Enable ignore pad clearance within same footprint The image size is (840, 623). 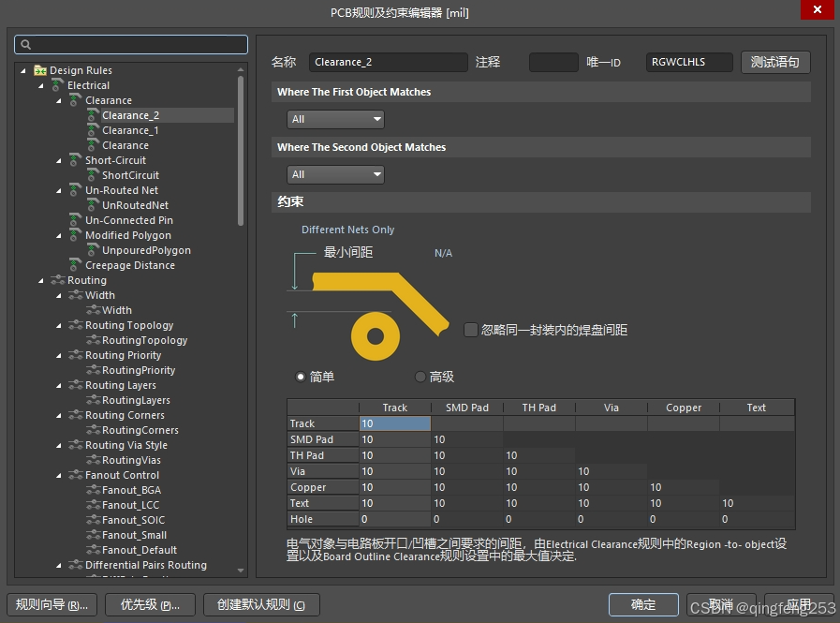point(470,330)
